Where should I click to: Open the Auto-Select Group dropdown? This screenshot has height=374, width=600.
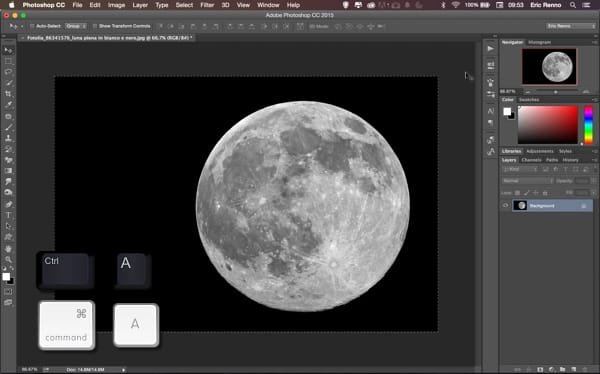tap(76, 26)
